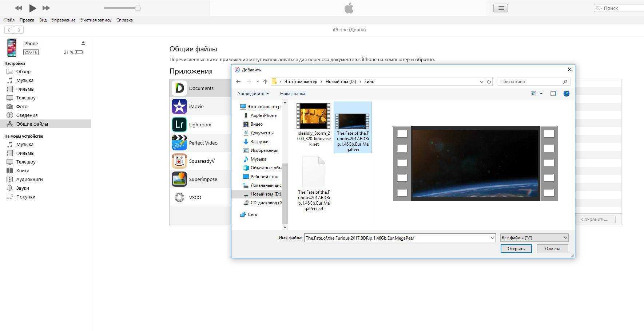The width and height of the screenshot is (644, 331).
Task: Open the Учетная запись menu
Action: tap(96, 20)
